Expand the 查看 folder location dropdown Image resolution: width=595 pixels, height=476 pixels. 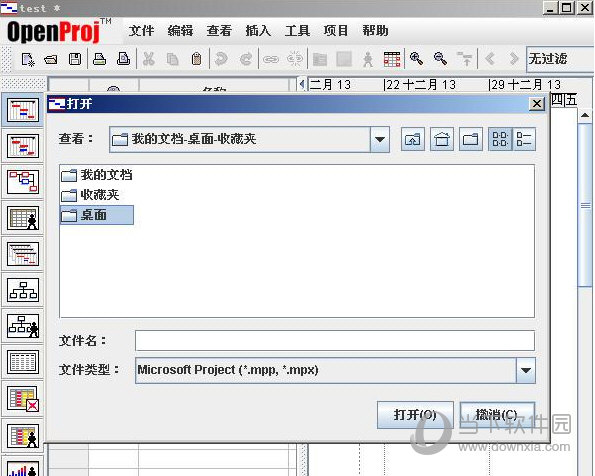tap(380, 139)
